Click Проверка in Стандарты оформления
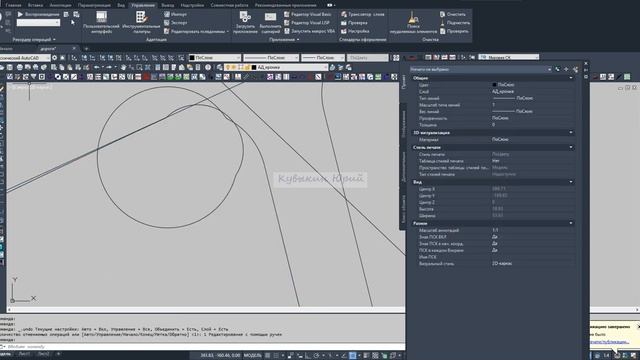This screenshot has height=360, width=640. (x=354, y=23)
